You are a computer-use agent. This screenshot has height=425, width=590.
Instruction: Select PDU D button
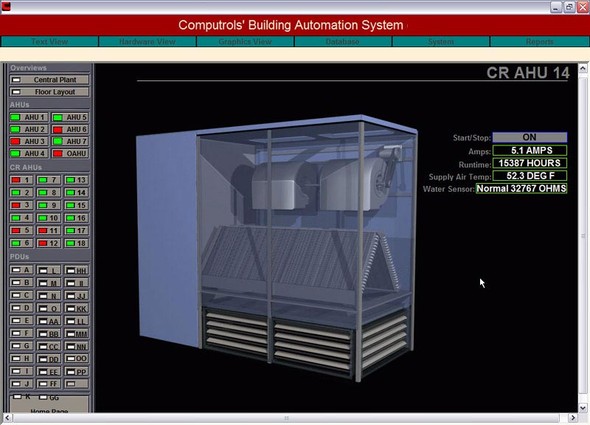coord(21,308)
